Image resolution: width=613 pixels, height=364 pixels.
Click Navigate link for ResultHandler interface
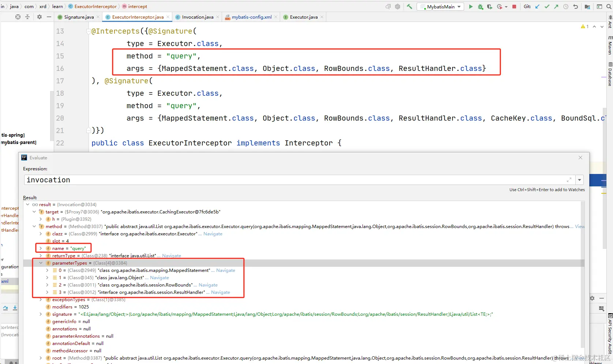coord(221,292)
